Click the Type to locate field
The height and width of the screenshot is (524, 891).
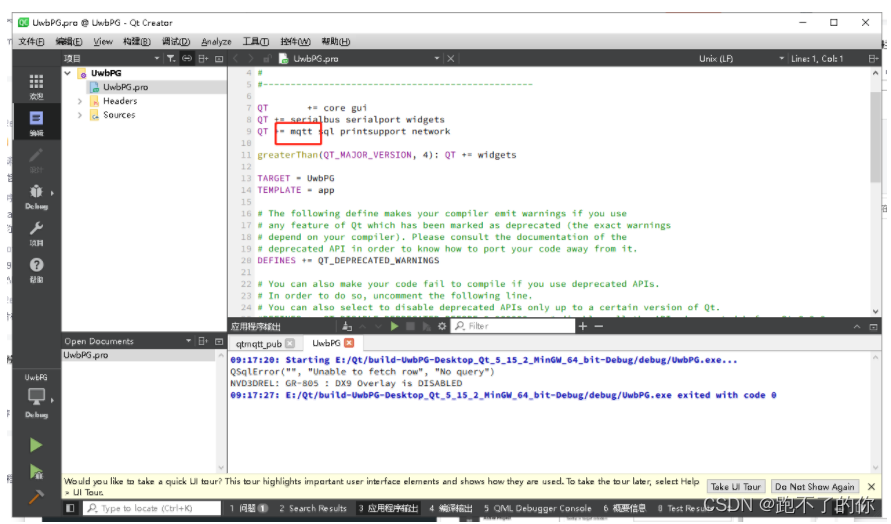tap(152, 508)
